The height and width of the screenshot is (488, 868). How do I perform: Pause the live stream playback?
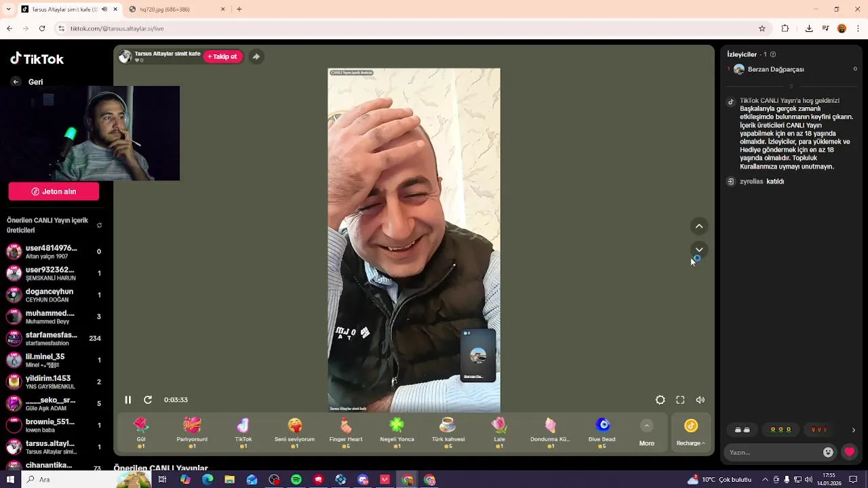[127, 400]
